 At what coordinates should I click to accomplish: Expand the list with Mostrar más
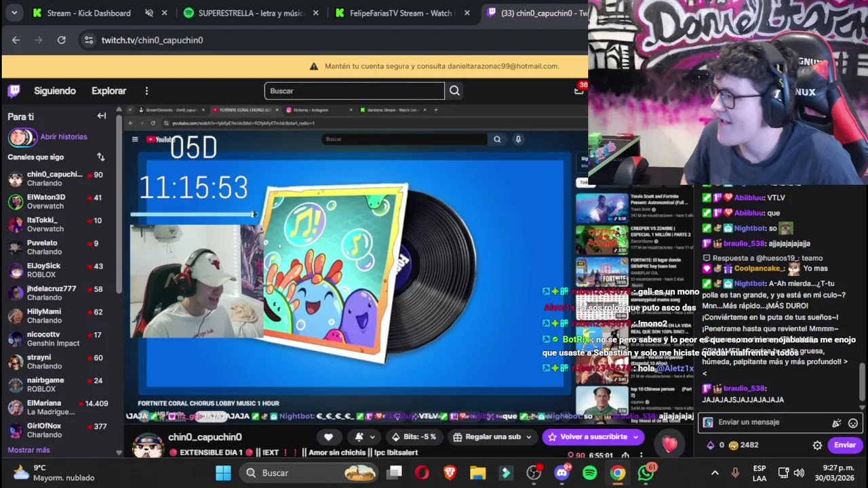point(28,450)
